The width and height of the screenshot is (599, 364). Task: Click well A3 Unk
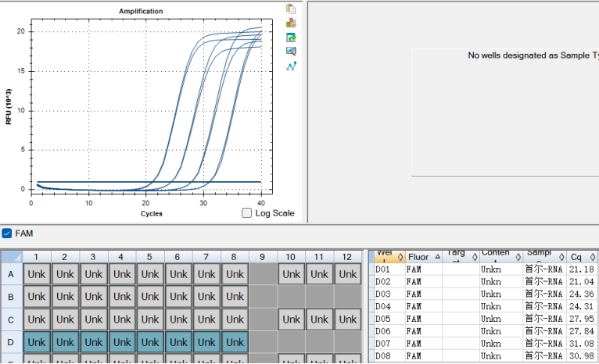pos(94,274)
